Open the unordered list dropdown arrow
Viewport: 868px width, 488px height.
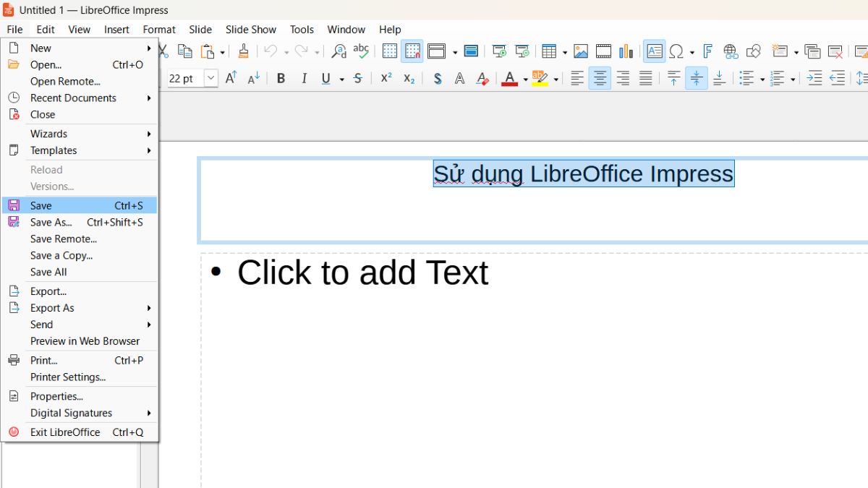[x=762, y=79]
